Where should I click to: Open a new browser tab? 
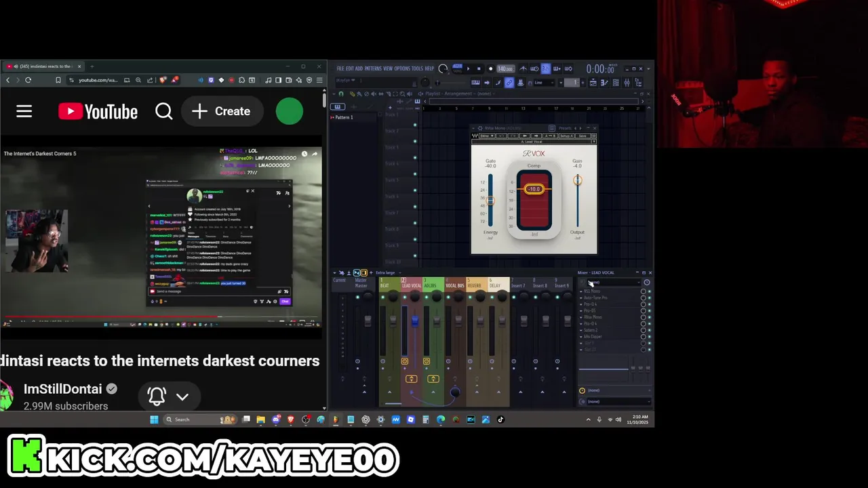click(x=92, y=66)
